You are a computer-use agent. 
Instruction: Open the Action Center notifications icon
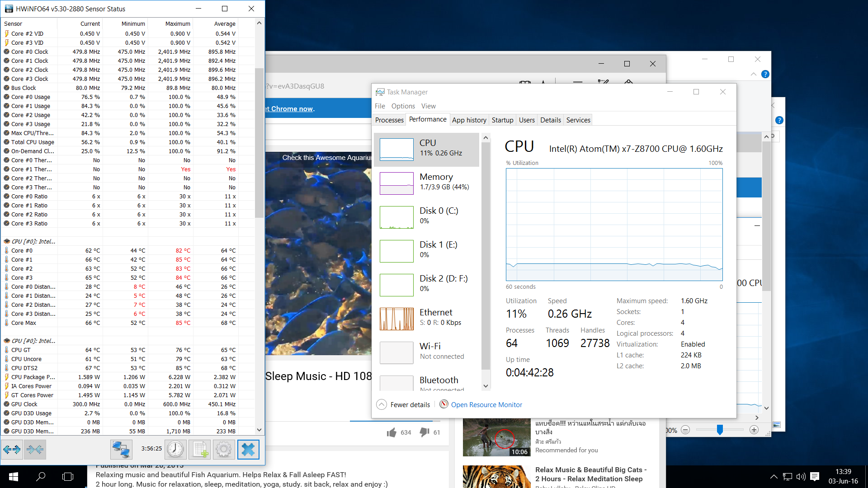click(815, 477)
